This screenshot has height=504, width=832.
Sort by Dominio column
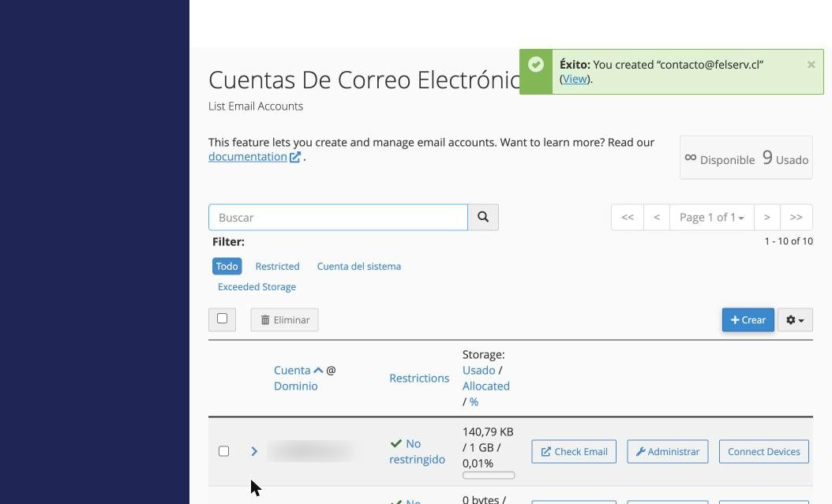[295, 386]
